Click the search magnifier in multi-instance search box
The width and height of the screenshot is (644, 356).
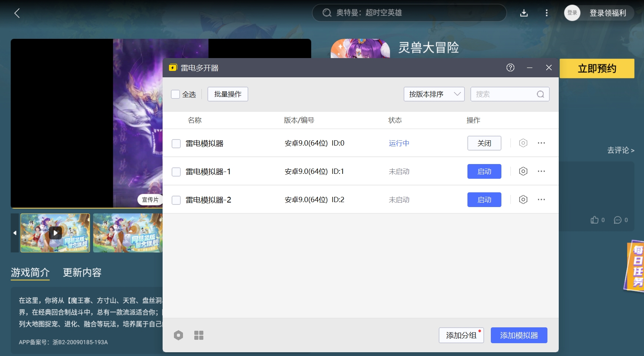(540, 94)
